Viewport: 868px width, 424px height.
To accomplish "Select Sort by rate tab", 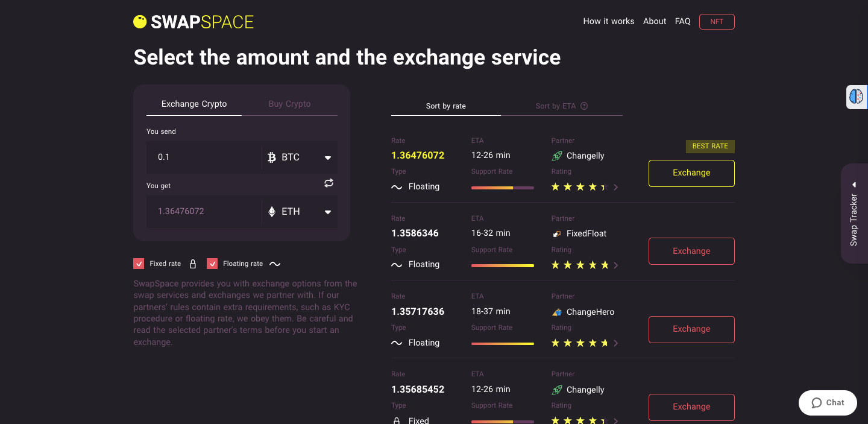I will point(446,106).
